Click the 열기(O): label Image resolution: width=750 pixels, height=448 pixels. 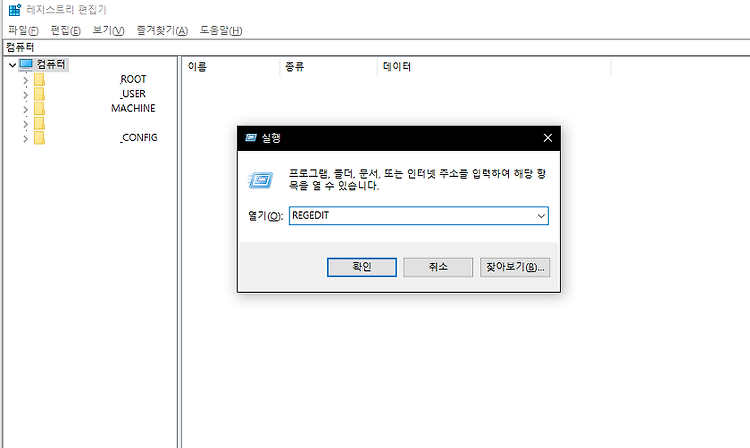coord(265,216)
